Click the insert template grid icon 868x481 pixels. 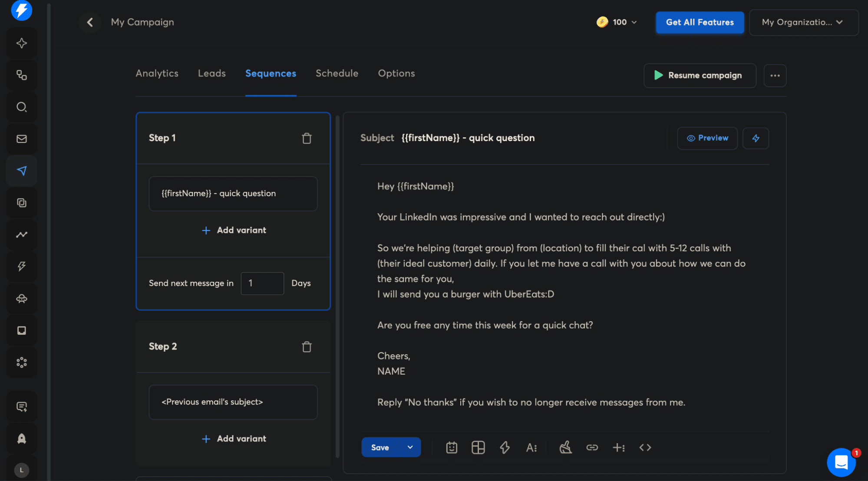tap(478, 448)
